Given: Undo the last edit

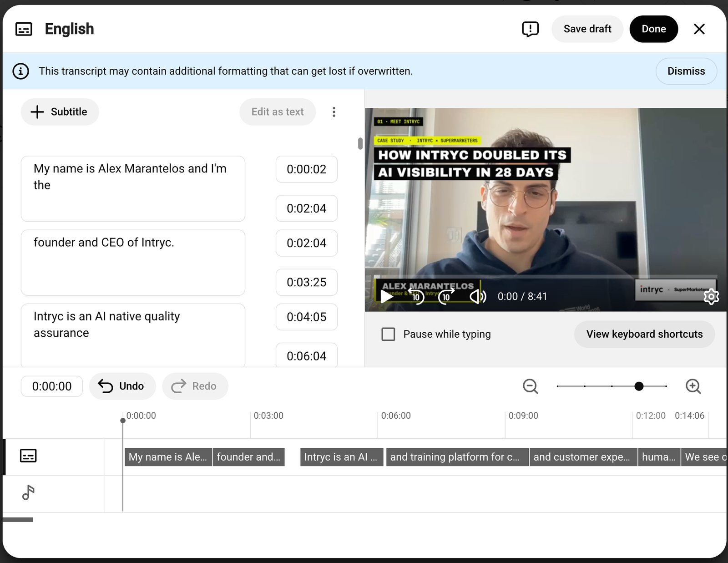Looking at the screenshot, I should [122, 386].
